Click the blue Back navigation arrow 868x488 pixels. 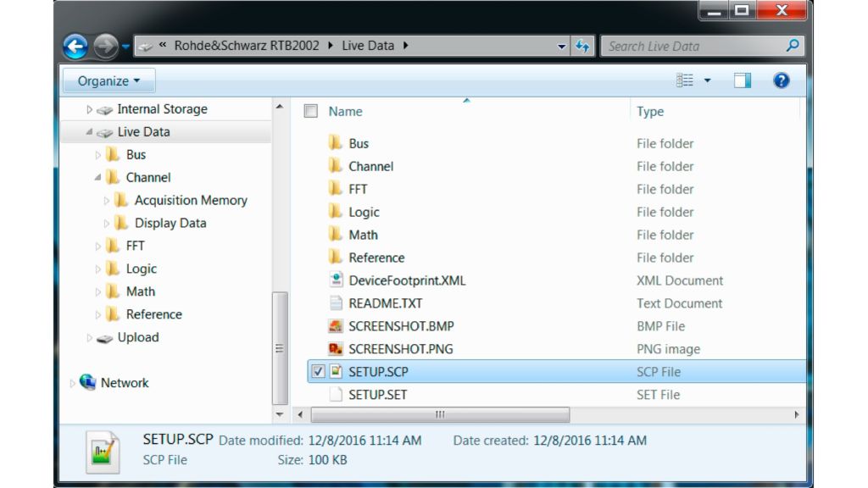(x=75, y=47)
